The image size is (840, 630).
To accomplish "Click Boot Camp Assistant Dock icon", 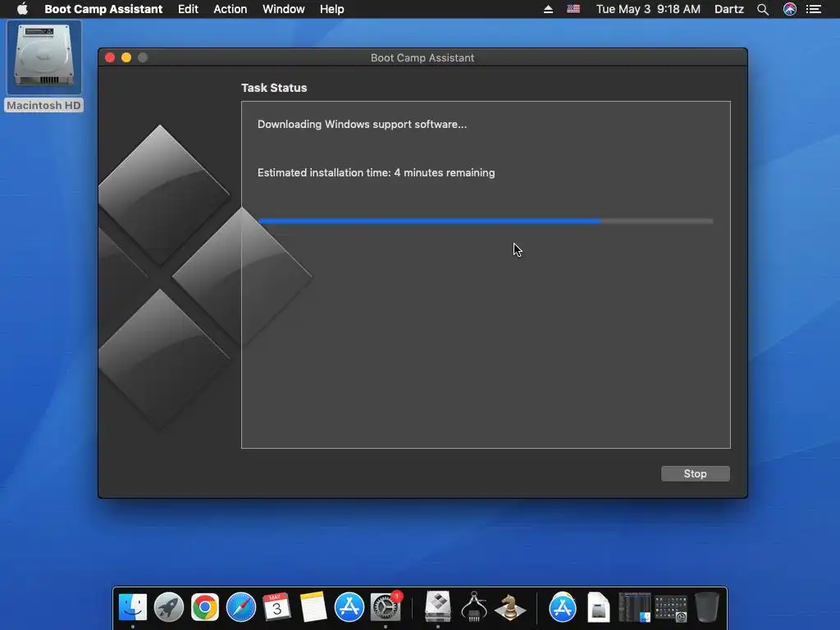I will pyautogui.click(x=438, y=607).
